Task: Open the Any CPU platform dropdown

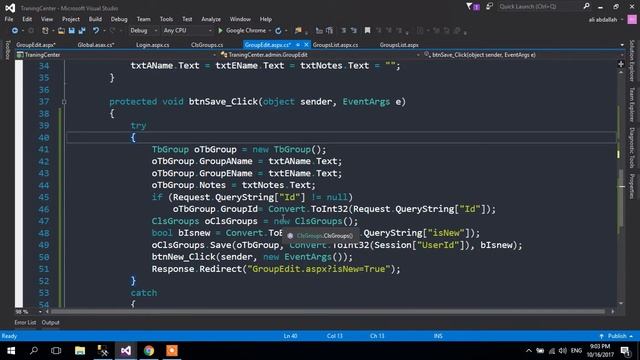Action: pos(187,31)
